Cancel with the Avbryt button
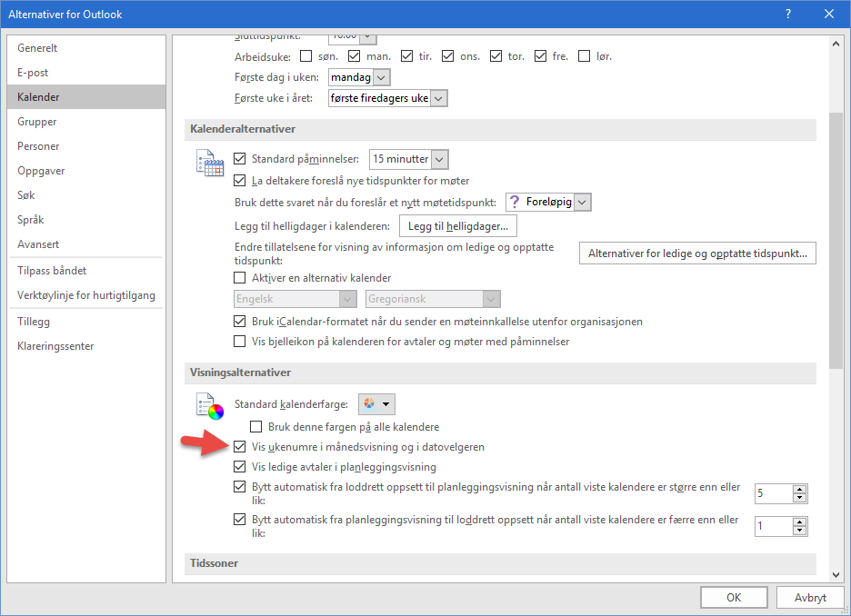Screen dimensions: 851x616 (x=810, y=598)
